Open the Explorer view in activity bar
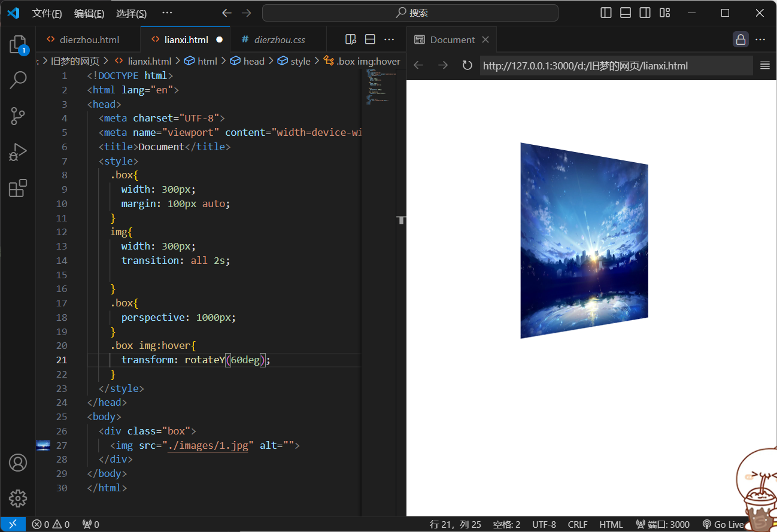The image size is (777, 532). pyautogui.click(x=17, y=44)
